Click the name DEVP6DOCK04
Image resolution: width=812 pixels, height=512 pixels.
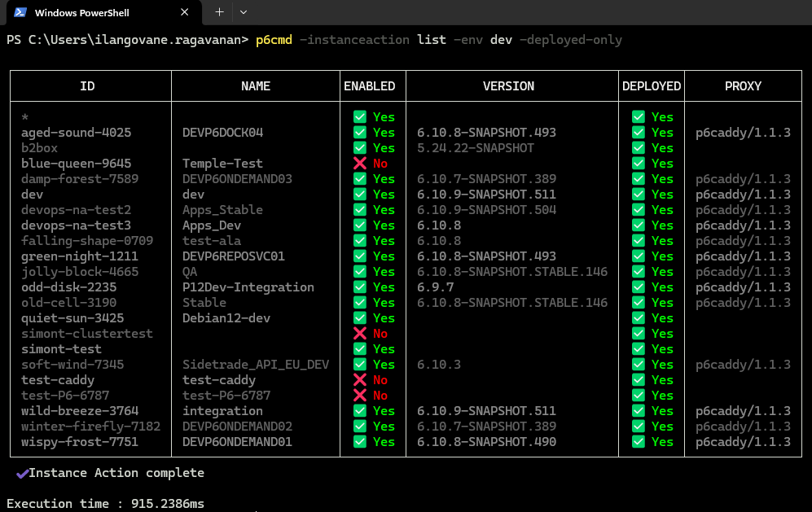pyautogui.click(x=222, y=133)
